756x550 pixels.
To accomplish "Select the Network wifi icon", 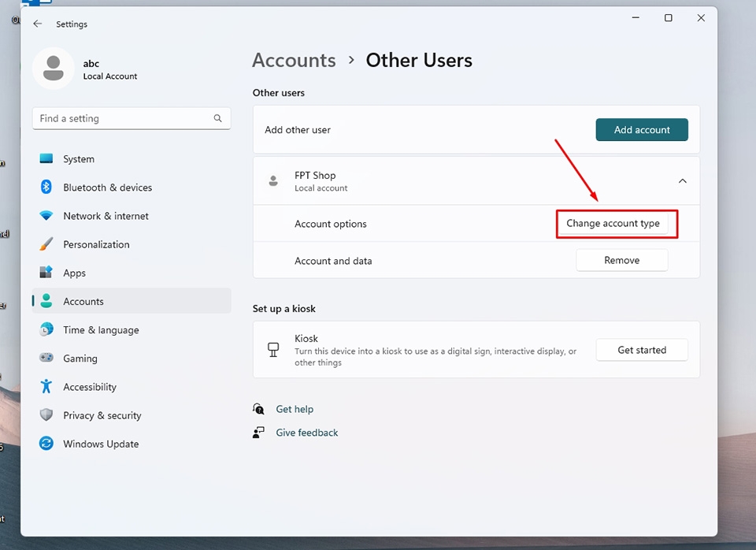I will pos(46,216).
